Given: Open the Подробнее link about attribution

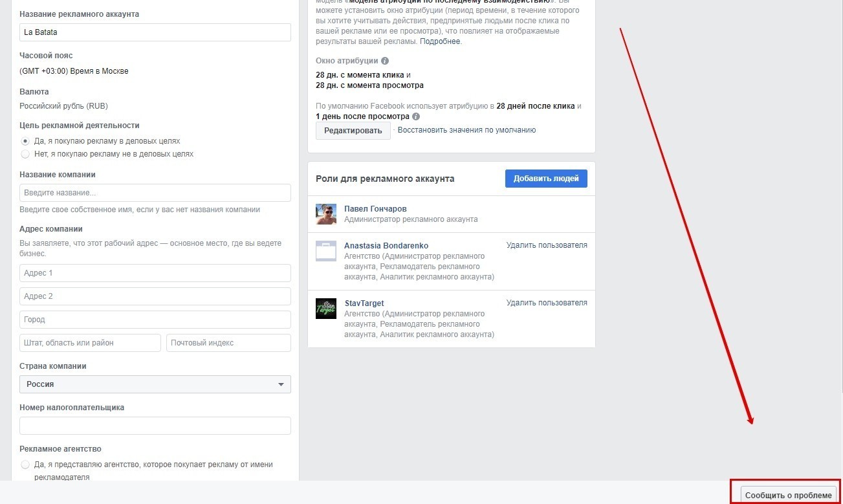Looking at the screenshot, I should 440,41.
